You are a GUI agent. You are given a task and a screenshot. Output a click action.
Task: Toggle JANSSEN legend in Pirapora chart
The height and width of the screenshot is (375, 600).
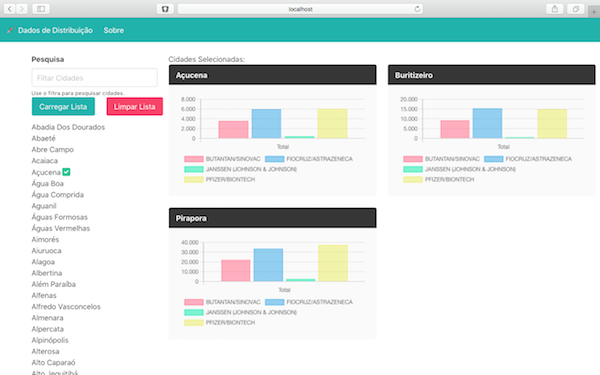(x=240, y=312)
